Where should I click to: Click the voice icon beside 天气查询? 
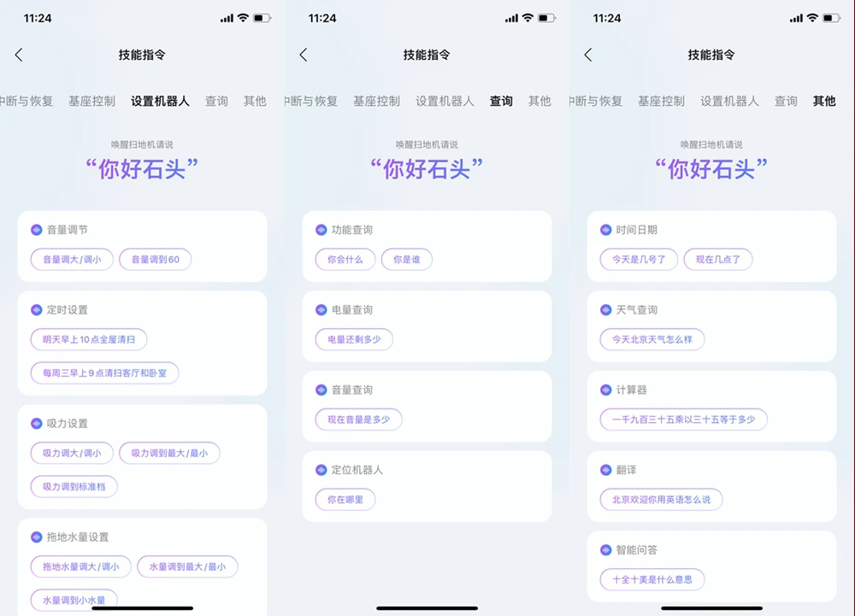point(606,310)
